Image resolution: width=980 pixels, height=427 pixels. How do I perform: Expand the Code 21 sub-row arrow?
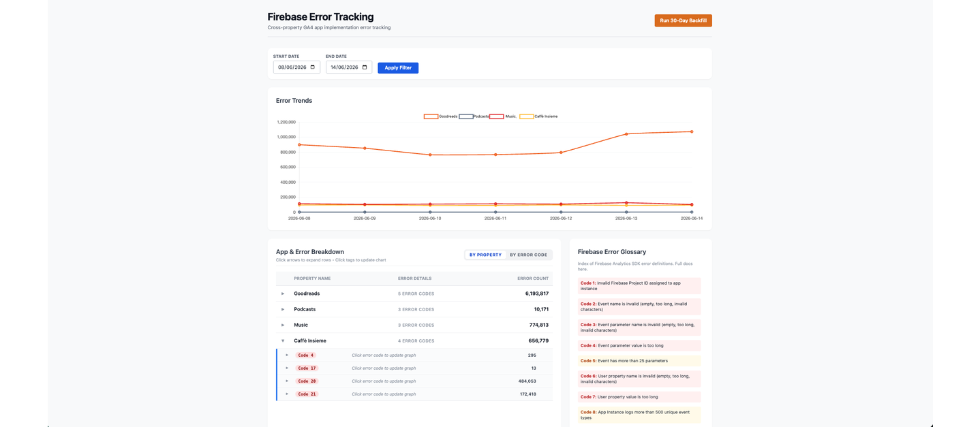pos(287,394)
